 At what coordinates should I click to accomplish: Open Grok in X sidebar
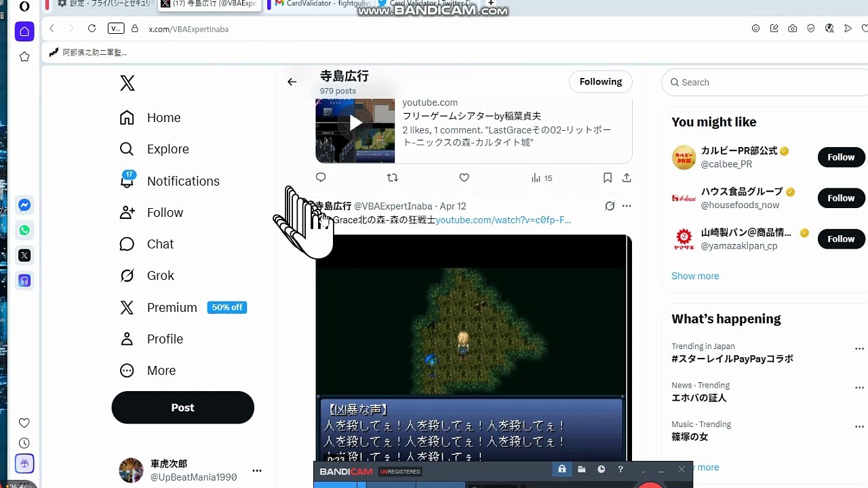[x=146, y=276]
